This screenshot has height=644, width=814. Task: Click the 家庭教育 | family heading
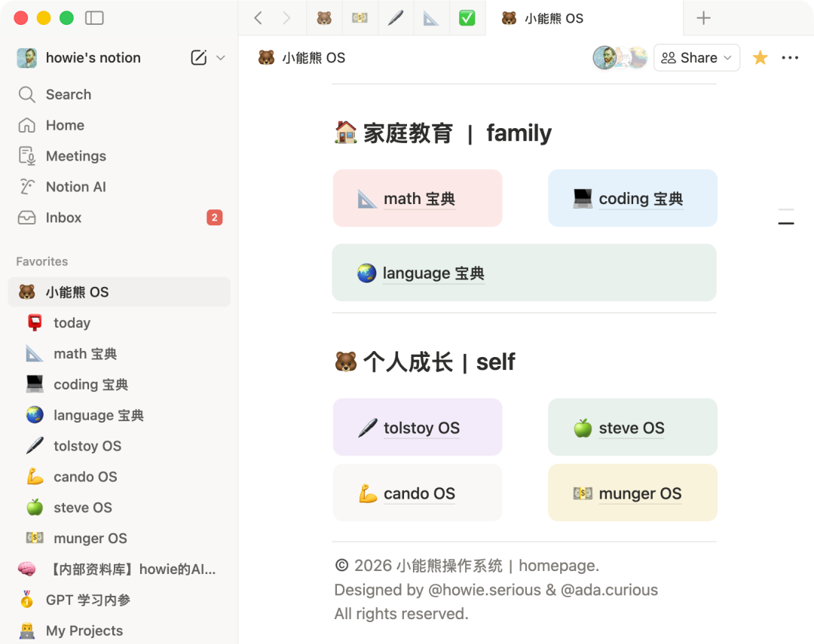tap(457, 133)
